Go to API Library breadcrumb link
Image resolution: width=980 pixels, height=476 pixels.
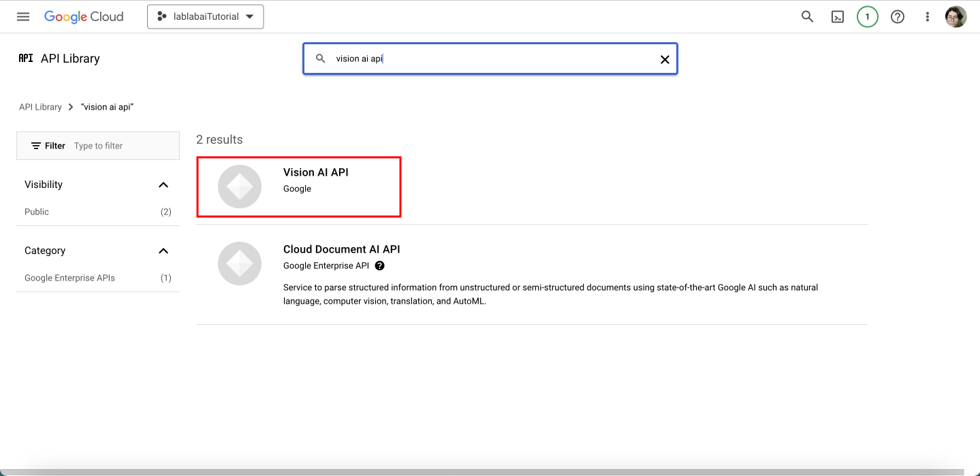click(40, 107)
